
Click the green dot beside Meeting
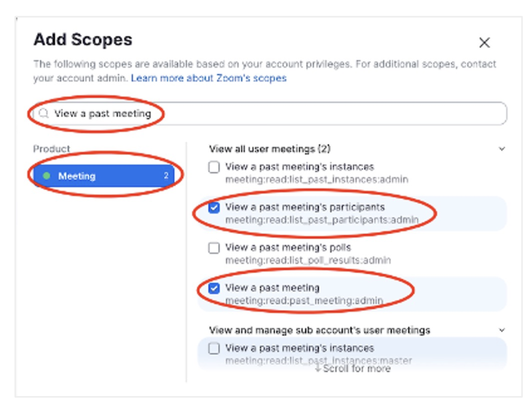[x=46, y=176]
